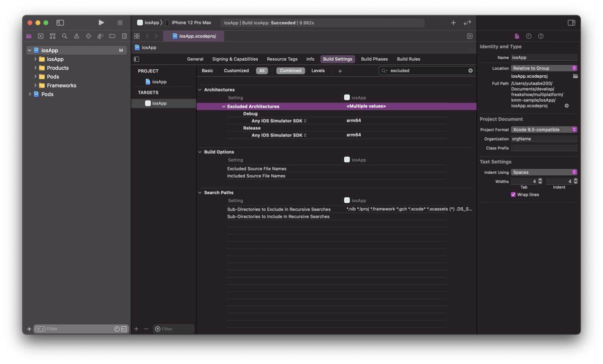Open the Issue navigator warning icon
Screen dimensions: 603x364
pos(76,36)
